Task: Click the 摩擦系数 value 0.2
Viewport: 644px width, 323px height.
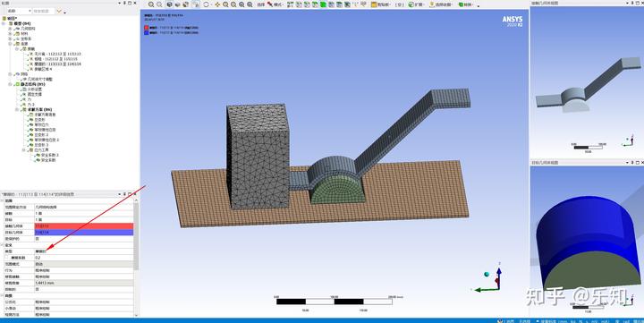Action: point(84,258)
